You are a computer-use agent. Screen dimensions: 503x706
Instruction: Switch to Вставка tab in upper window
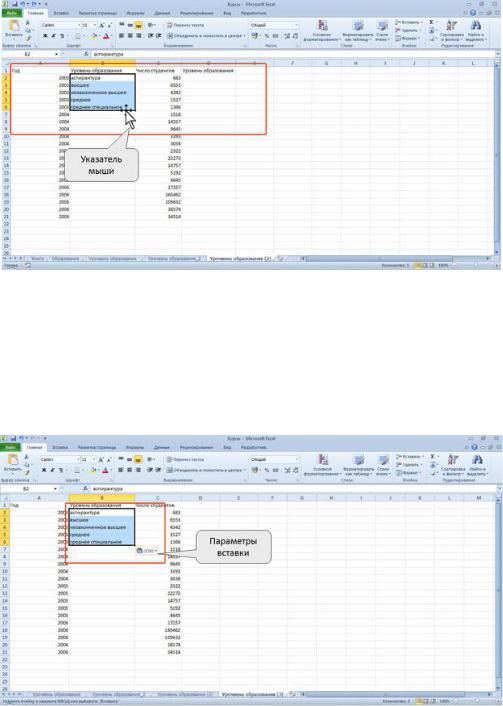[x=61, y=14]
